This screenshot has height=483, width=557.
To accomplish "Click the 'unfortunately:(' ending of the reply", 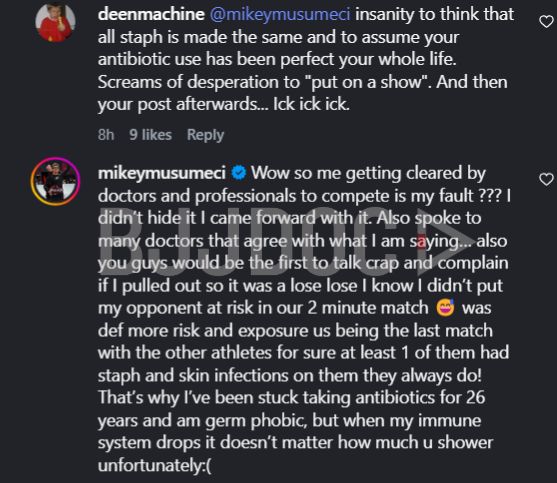I will pyautogui.click(x=155, y=465).
